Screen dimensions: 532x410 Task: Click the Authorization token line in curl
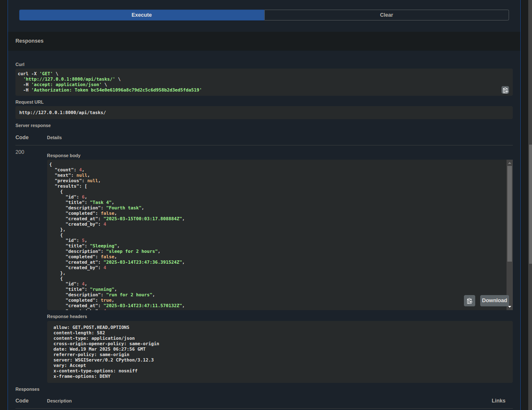pos(112,90)
